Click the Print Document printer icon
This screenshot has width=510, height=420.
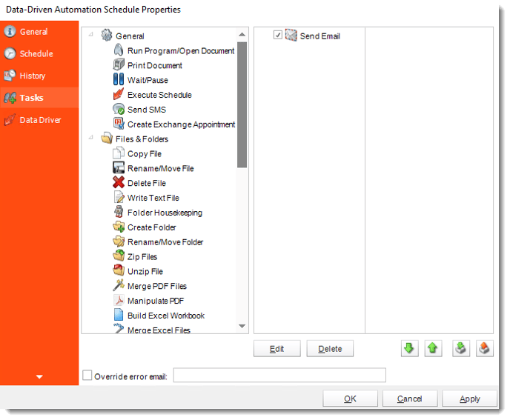click(119, 64)
